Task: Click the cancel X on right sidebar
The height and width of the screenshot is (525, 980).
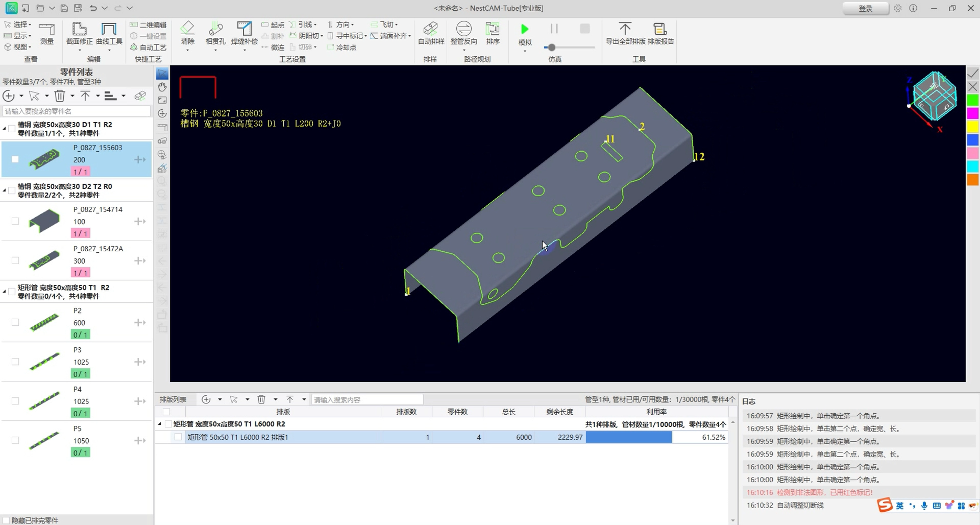Action: (x=973, y=87)
